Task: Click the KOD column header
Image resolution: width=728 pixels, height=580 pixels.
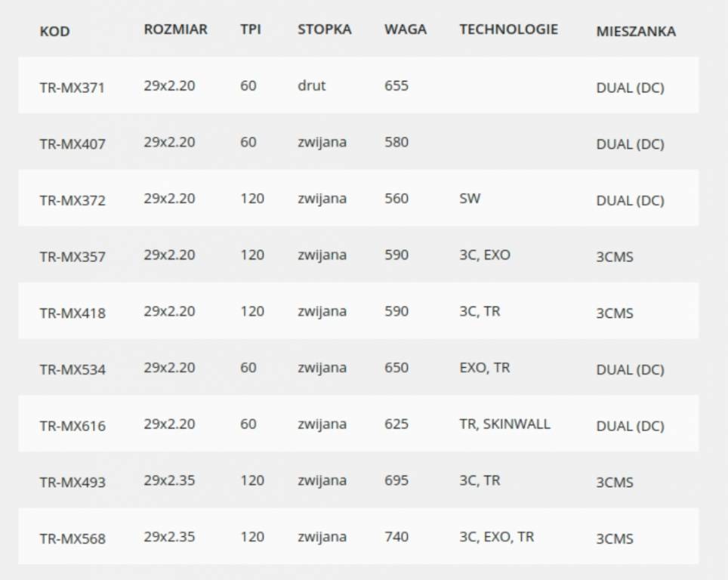Action: click(x=55, y=32)
